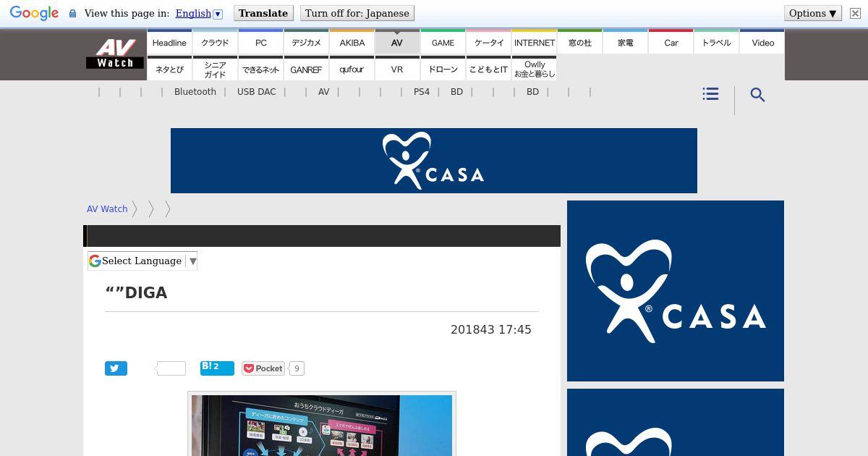Open the シニアガイド tab
The width and height of the screenshot is (868, 456).
[215, 69]
